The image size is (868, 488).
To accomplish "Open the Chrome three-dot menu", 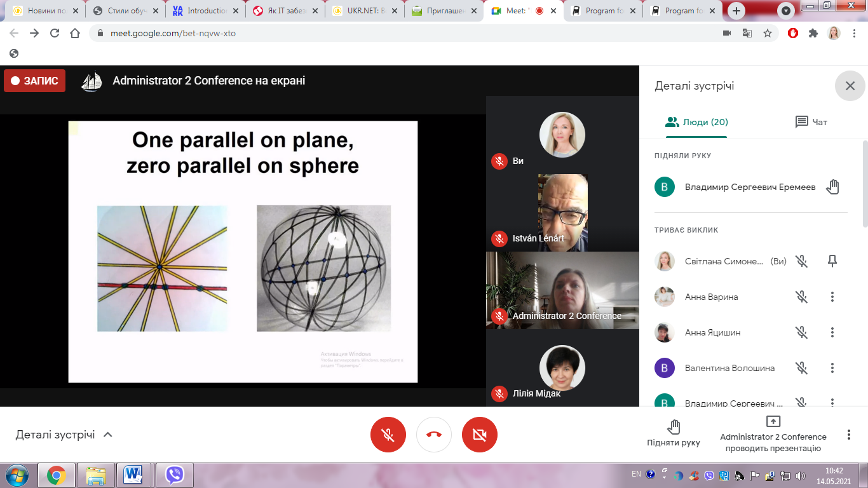I will tap(854, 33).
